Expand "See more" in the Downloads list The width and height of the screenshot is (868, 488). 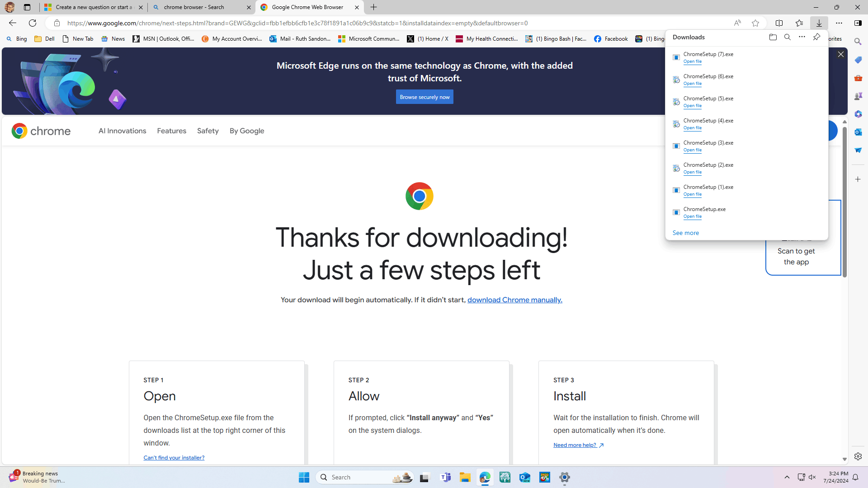tap(685, 233)
